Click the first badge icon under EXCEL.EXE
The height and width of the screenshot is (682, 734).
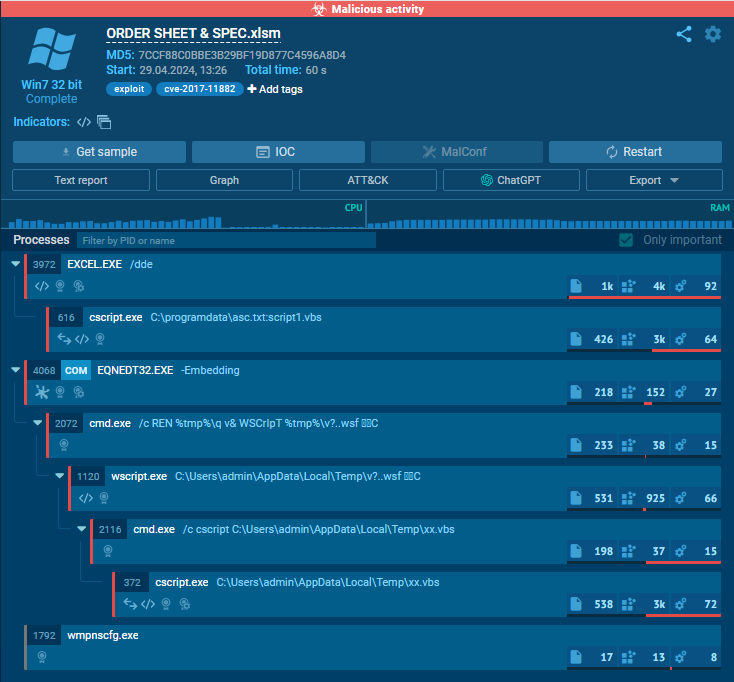(x=60, y=286)
